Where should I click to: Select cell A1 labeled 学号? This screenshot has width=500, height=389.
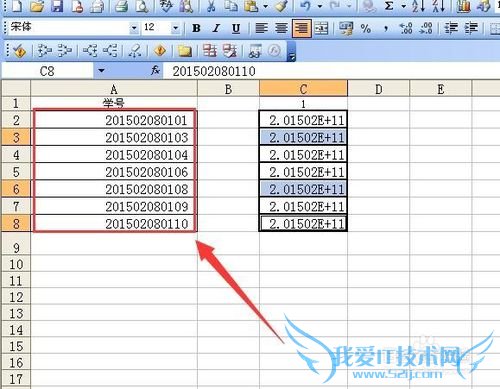[114, 103]
